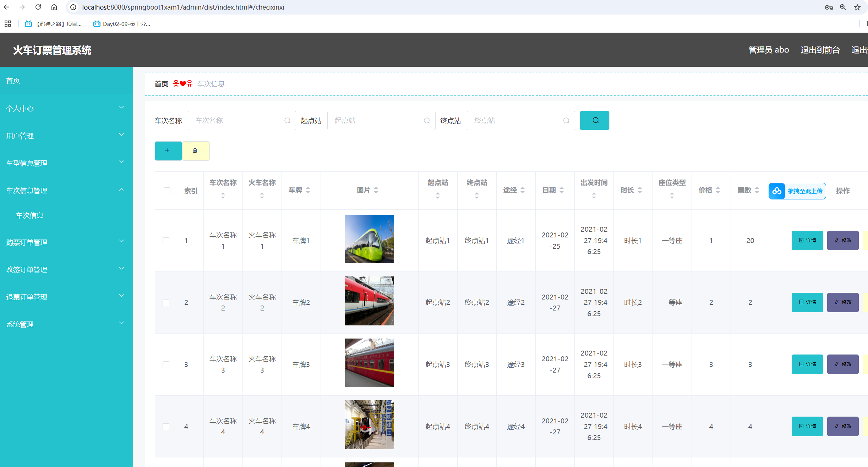Viewport: 868px width, 467px height.
Task: Click 修改 button for row 3
Action: point(843,364)
